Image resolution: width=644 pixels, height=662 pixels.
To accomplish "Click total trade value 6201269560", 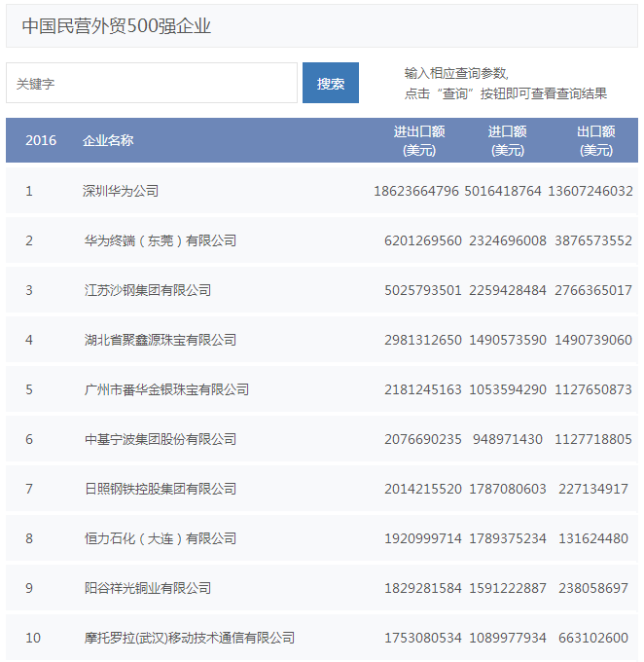I will [x=423, y=240].
